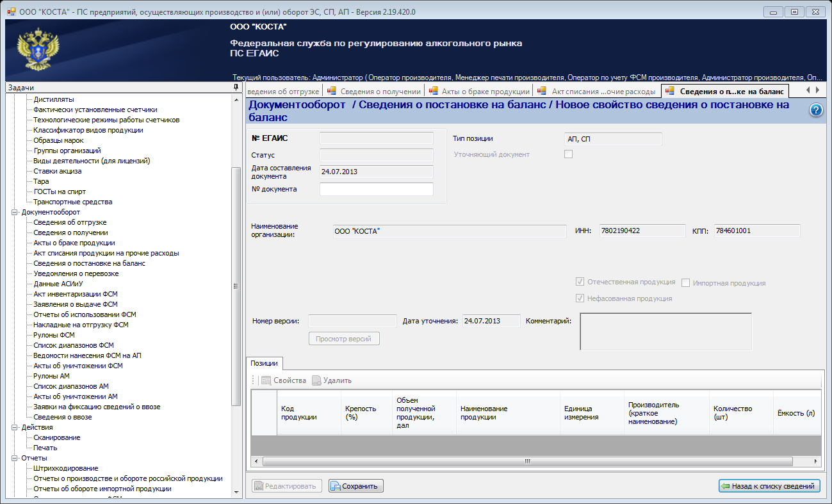Viewport: 832px width, 504px height.
Task: Open Дистилляты tree item
Action: tap(53, 99)
